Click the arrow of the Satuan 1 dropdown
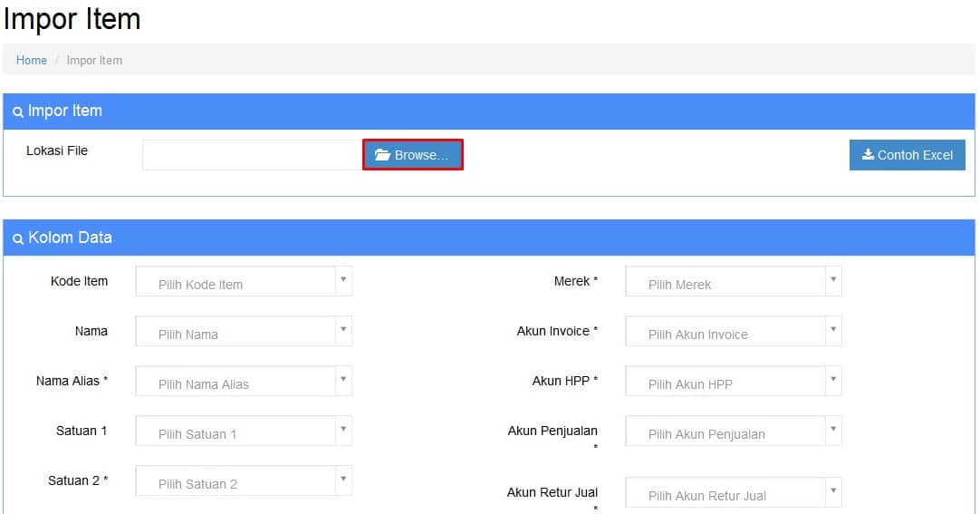 pos(342,430)
